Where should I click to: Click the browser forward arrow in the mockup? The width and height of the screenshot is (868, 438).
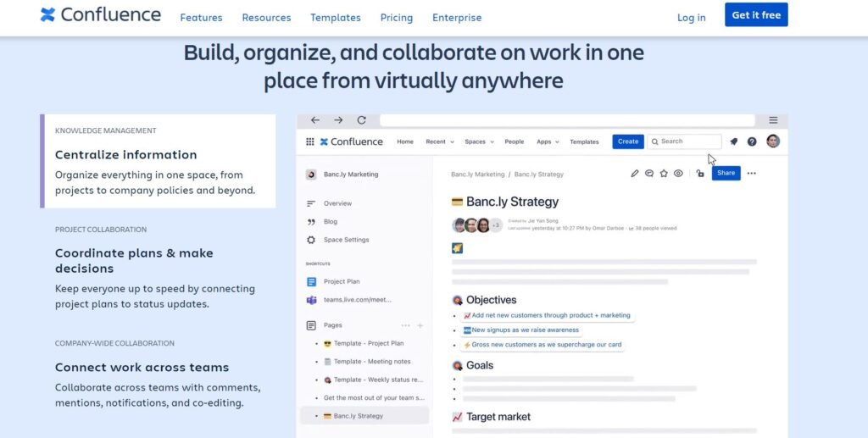pyautogui.click(x=338, y=120)
